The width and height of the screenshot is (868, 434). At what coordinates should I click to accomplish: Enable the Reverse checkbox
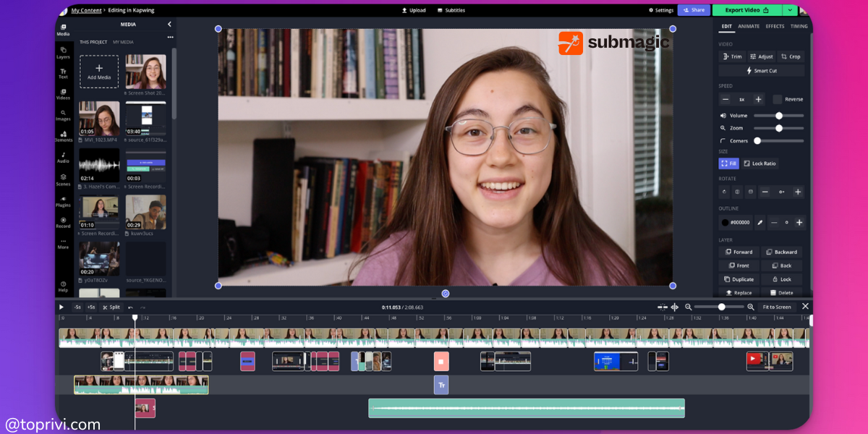[x=777, y=99]
